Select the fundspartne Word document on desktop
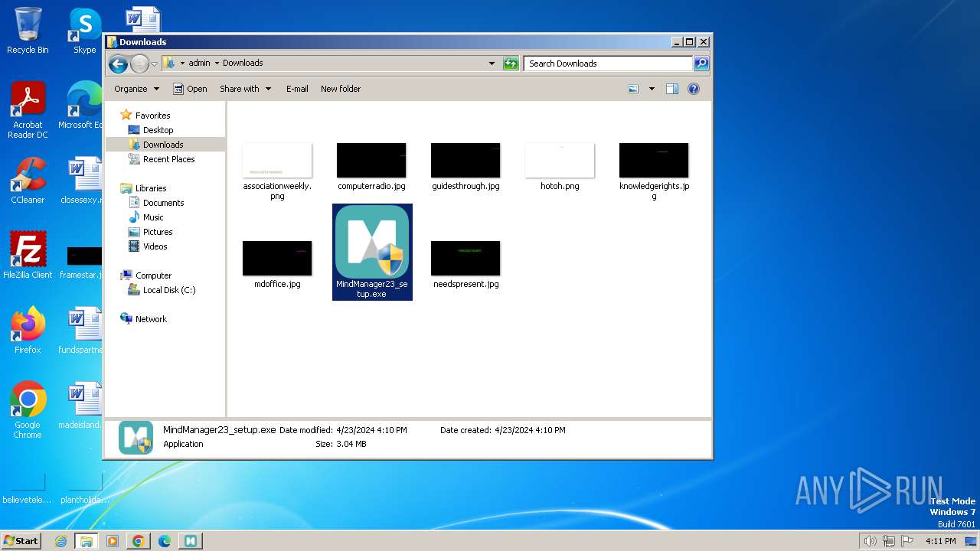Screen dimensions: 980x551 pyautogui.click(x=81, y=330)
